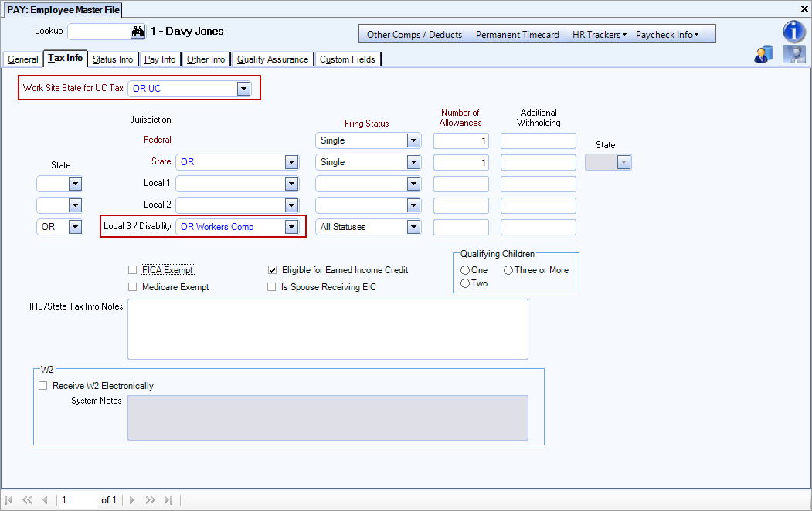Uncheck Eligible for Earned Income Credit
This screenshot has height=511, width=812.
coord(272,270)
